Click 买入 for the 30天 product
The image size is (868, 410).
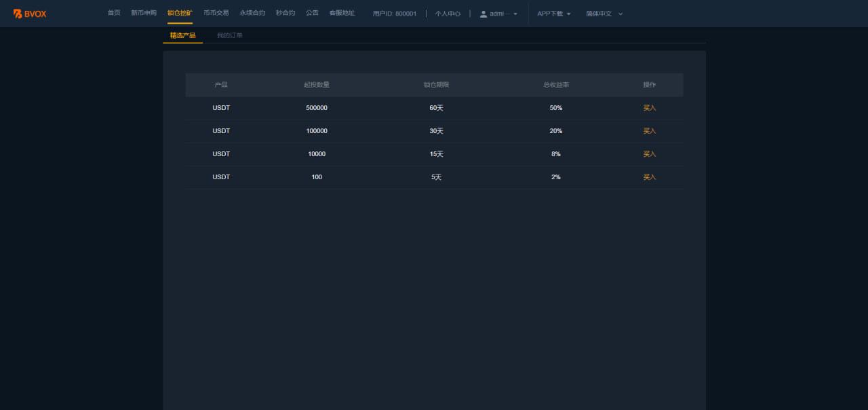point(650,131)
